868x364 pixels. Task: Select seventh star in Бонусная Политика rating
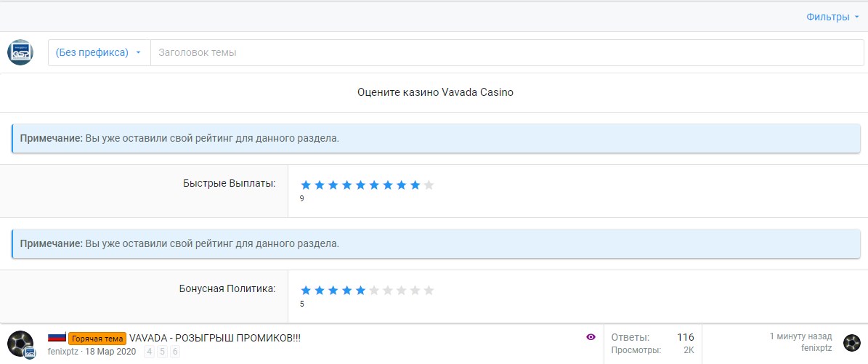point(388,291)
